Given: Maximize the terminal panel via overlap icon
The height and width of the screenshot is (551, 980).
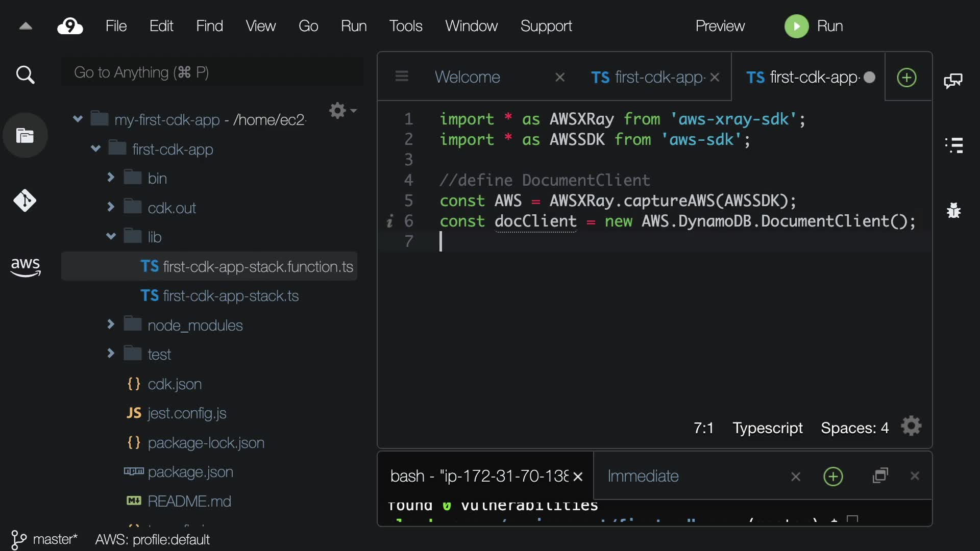Looking at the screenshot, I should pyautogui.click(x=880, y=476).
